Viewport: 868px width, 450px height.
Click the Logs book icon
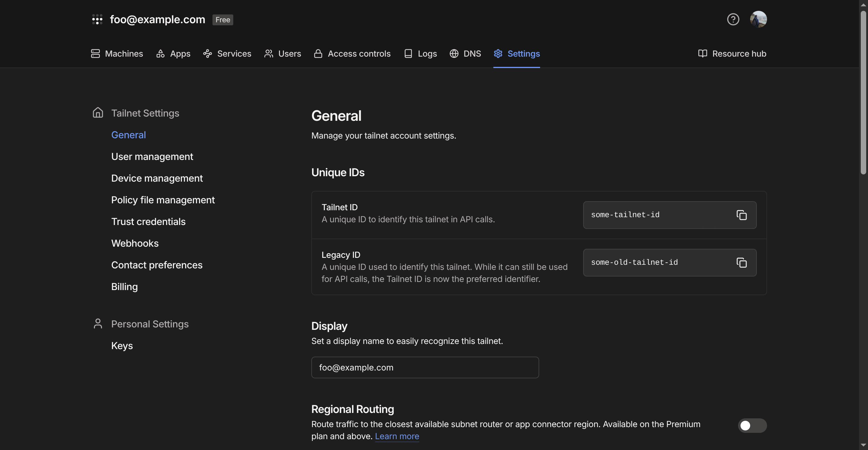point(408,54)
